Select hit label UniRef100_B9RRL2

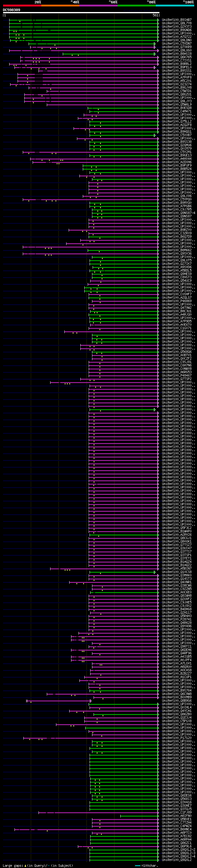pyautogui.click(x=177, y=64)
